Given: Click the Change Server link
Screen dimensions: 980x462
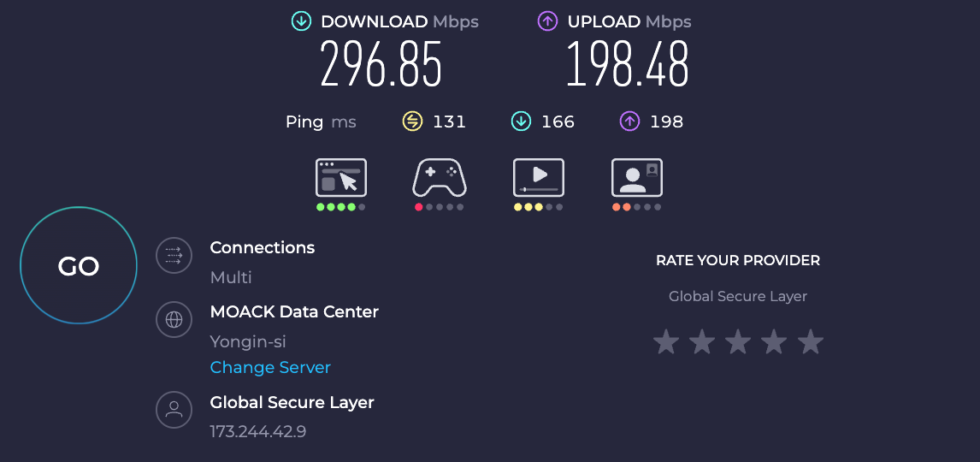Looking at the screenshot, I should [x=270, y=367].
